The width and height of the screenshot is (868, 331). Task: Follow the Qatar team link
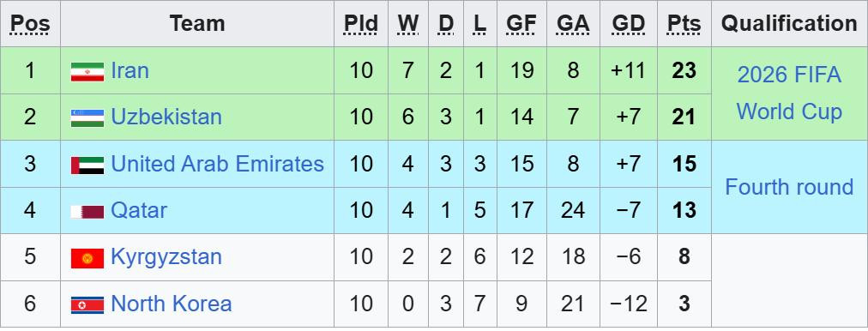tap(139, 210)
